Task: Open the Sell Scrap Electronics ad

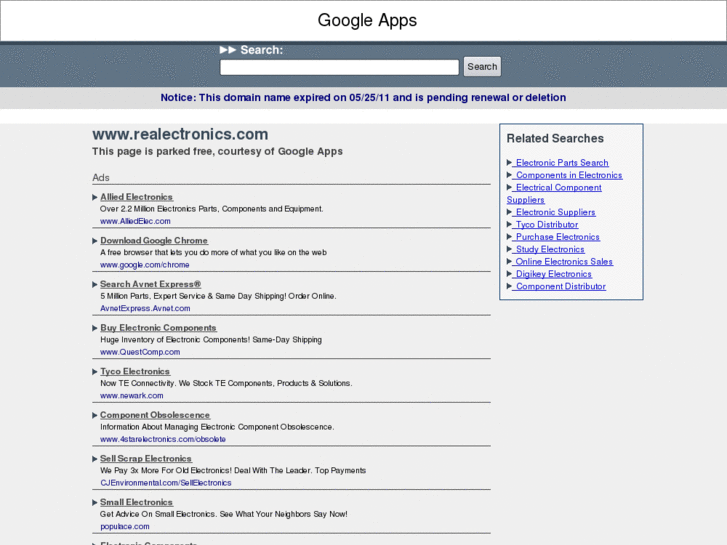Action: (146, 459)
